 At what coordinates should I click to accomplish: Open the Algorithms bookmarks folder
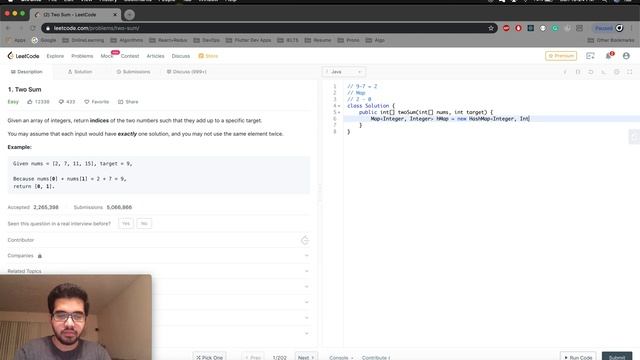(x=127, y=40)
